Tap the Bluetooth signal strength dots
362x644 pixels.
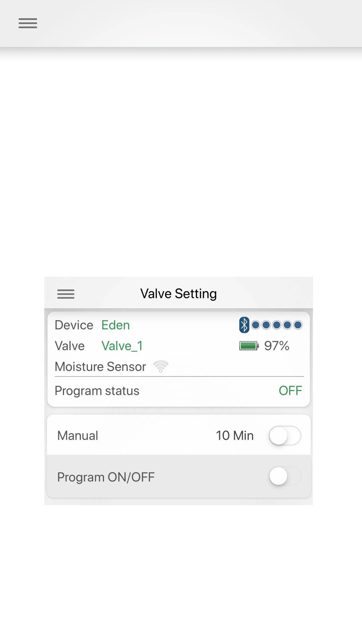277,325
